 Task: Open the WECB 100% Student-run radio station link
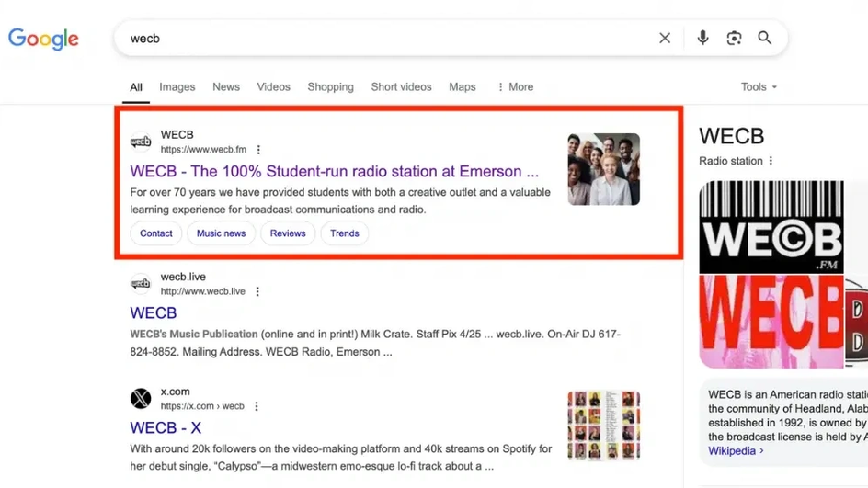[x=335, y=172]
